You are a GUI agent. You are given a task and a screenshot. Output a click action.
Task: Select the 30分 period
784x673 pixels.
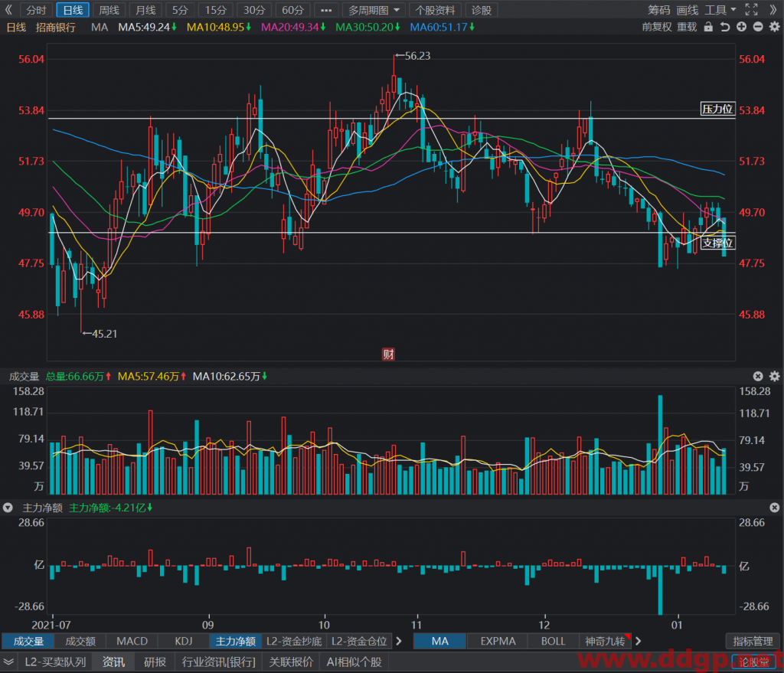click(254, 10)
